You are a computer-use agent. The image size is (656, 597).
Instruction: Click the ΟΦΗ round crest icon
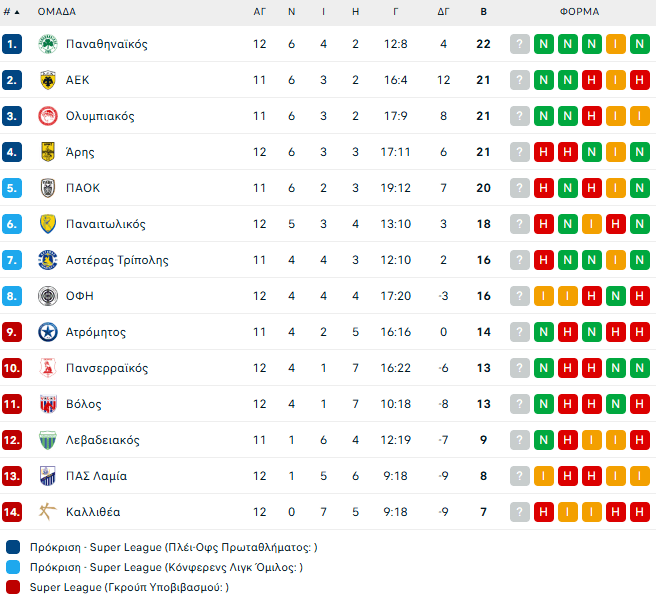click(47, 296)
